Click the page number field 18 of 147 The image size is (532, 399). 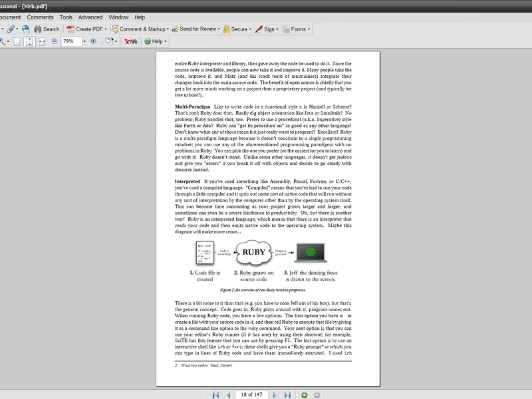[252, 394]
